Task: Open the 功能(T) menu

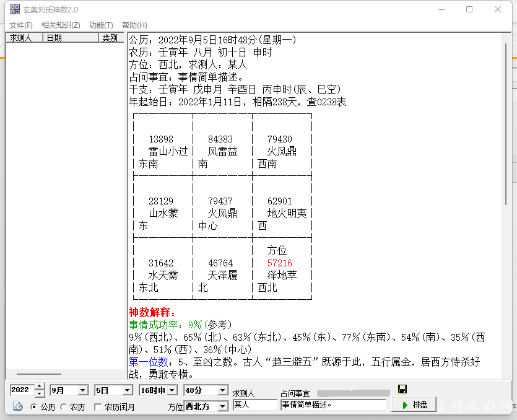Action: [101, 25]
